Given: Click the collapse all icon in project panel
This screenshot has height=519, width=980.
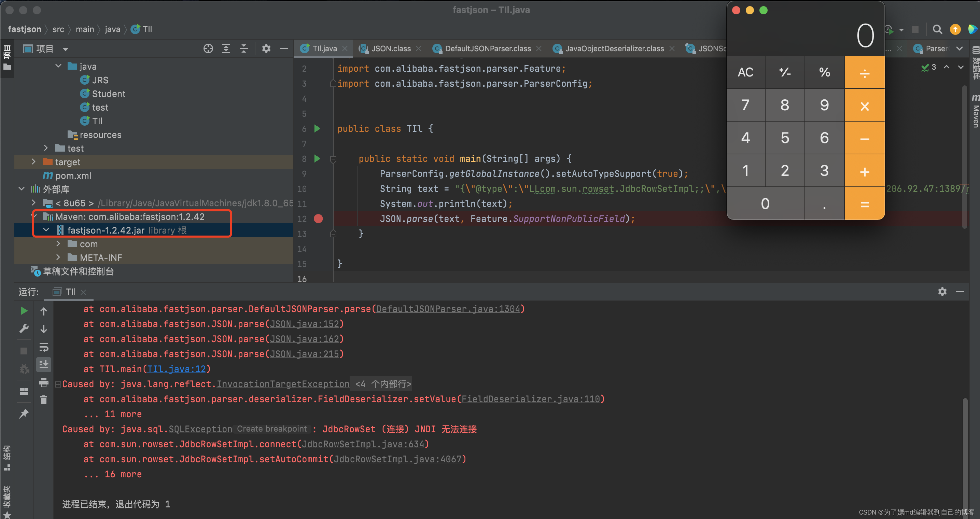Looking at the screenshot, I should tap(244, 49).
